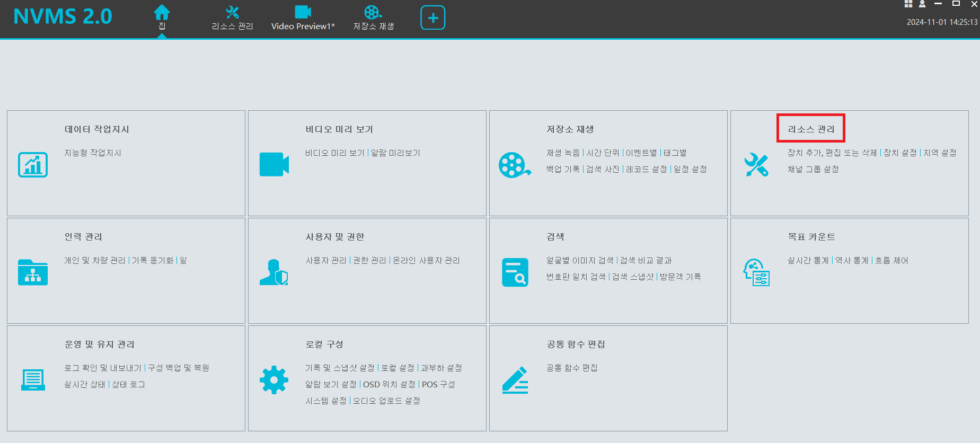Switch to the 저장소 재생 top tab
The height and width of the screenshot is (443, 980).
373,19
